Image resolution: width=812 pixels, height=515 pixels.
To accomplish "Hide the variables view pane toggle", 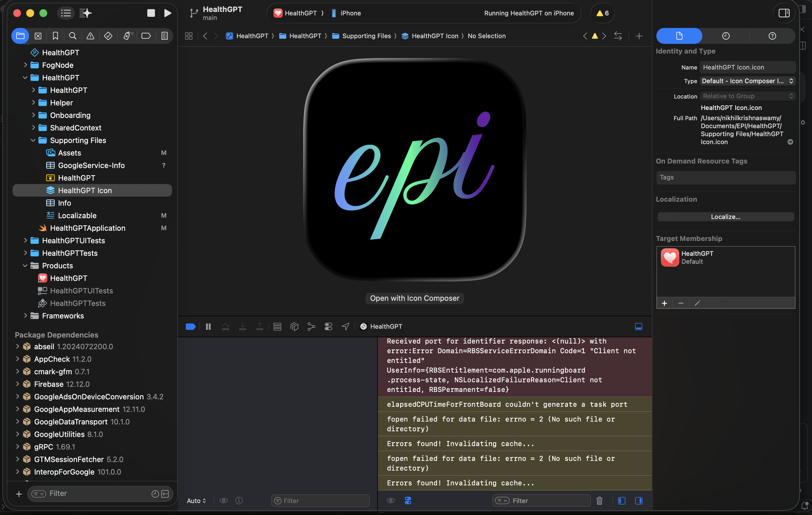I will [621, 500].
